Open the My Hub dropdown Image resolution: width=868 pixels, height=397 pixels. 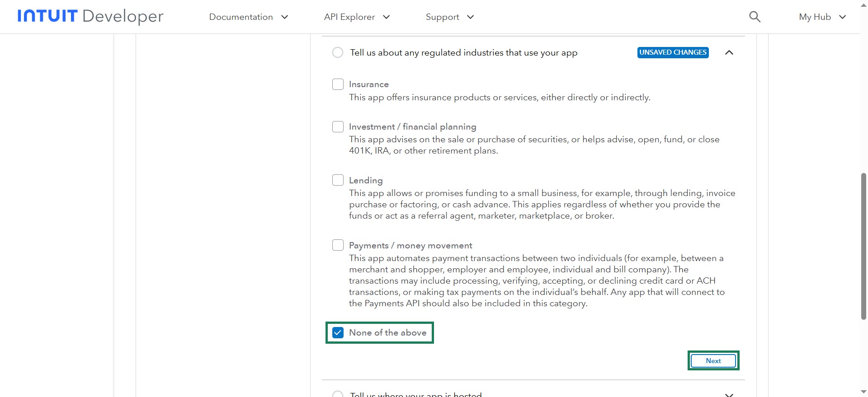822,17
